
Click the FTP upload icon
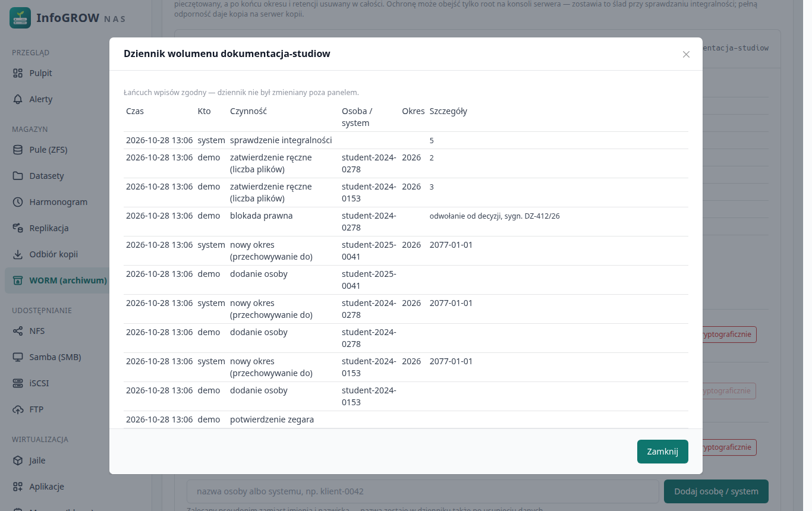(x=18, y=409)
